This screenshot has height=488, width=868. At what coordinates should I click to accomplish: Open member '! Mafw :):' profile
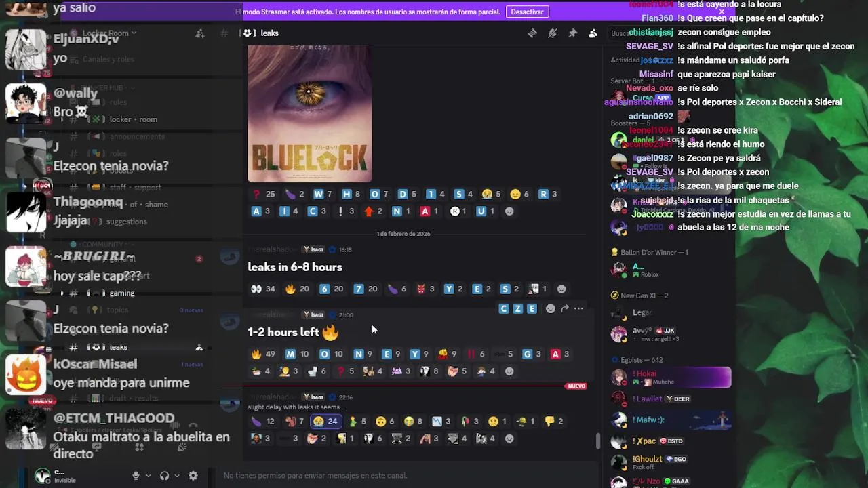point(670,420)
